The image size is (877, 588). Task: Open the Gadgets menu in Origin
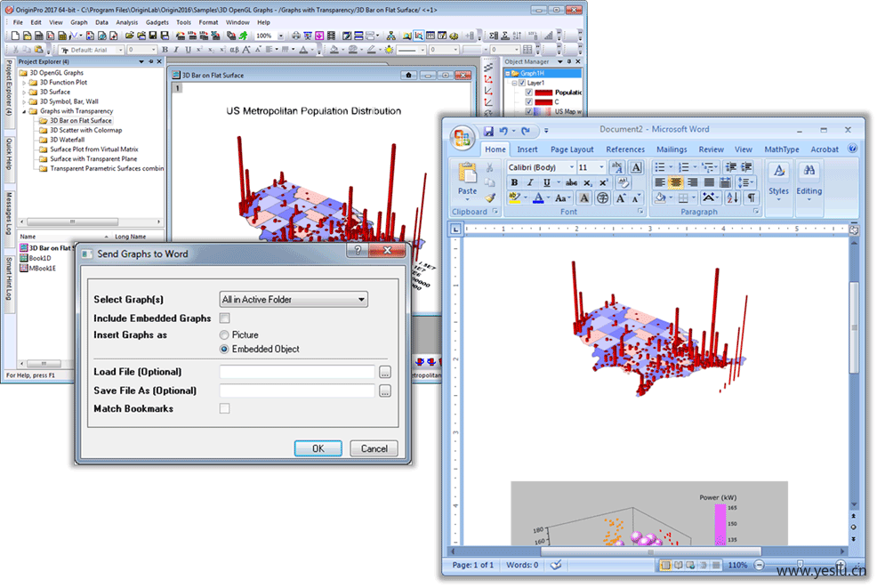[x=157, y=22]
